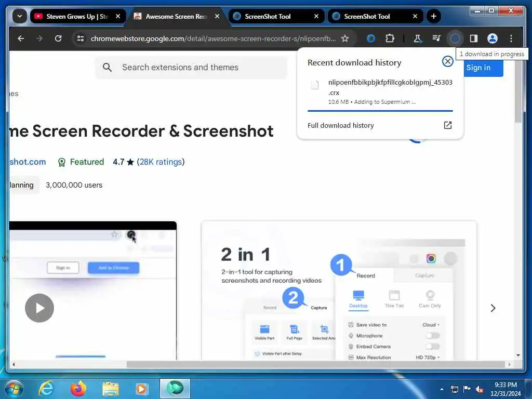Open media controls icon in toolbar
This screenshot has height=399, width=532.
[x=436, y=38]
